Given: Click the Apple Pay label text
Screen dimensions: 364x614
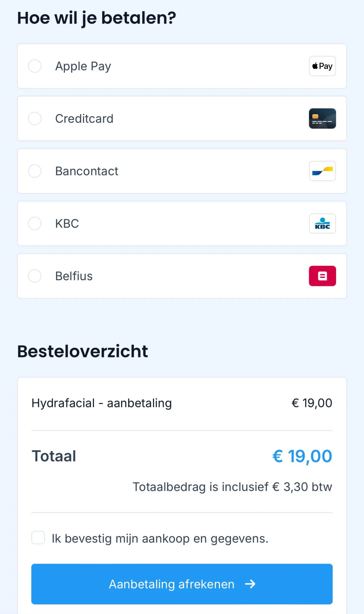Looking at the screenshot, I should tap(83, 66).
